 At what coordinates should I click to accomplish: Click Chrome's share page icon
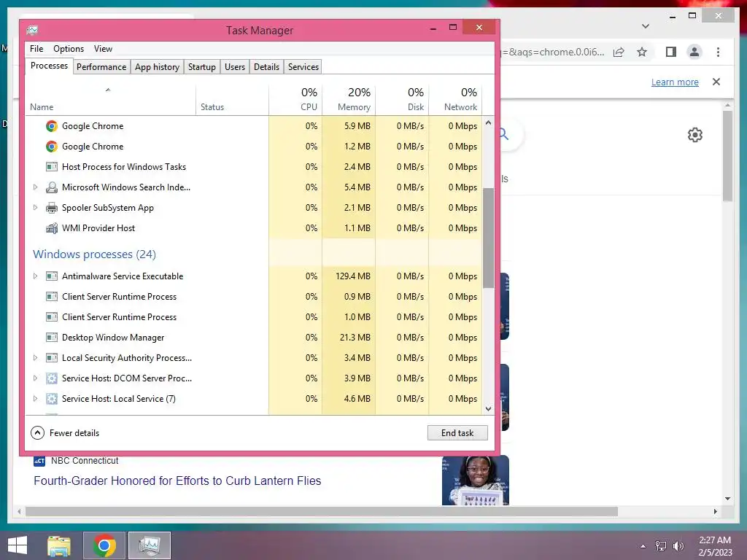coord(619,52)
